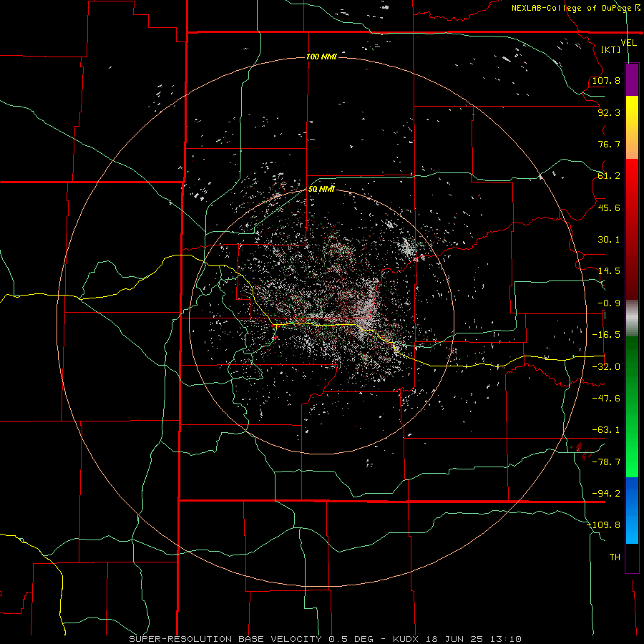
Task: Click the 61.2 scale value
Action: (609, 176)
